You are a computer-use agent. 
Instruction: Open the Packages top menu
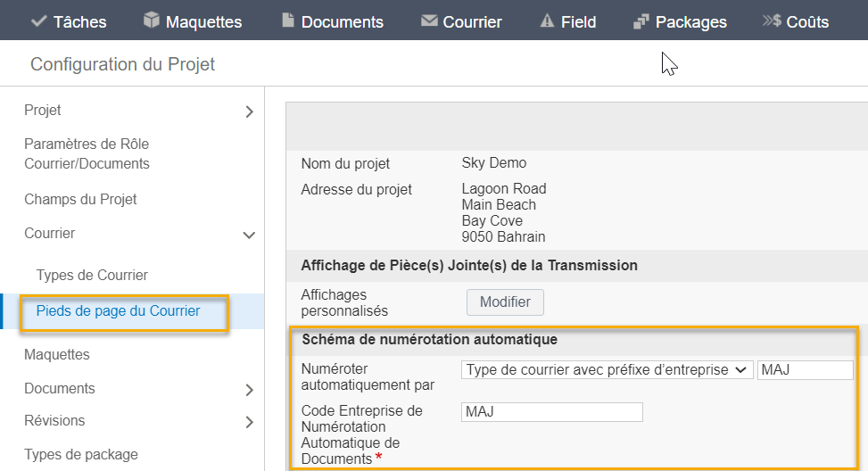click(x=680, y=21)
